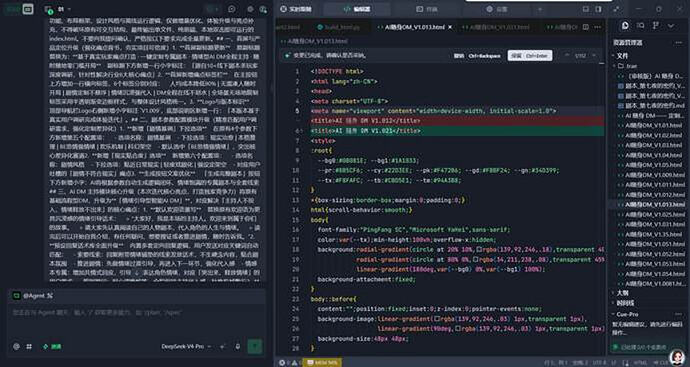Toggle the bottom panel layout icon
690x367 pixels.
click(x=586, y=9)
